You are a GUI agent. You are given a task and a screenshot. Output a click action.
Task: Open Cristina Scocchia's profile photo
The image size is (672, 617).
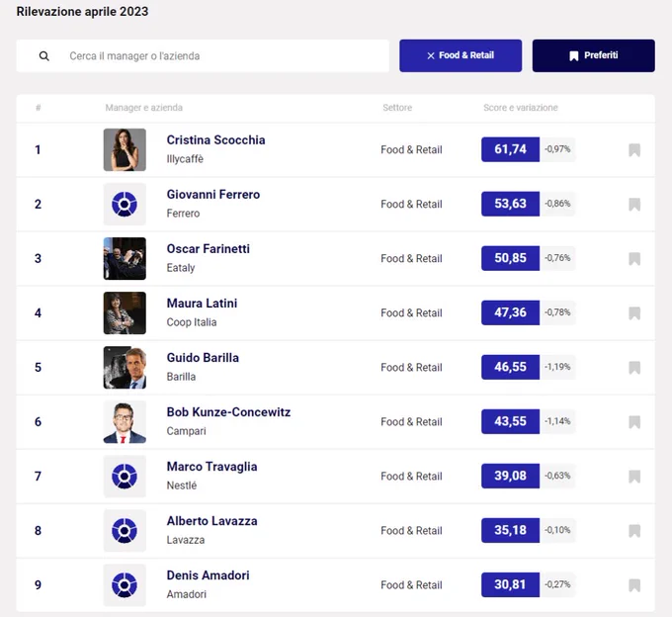point(125,149)
